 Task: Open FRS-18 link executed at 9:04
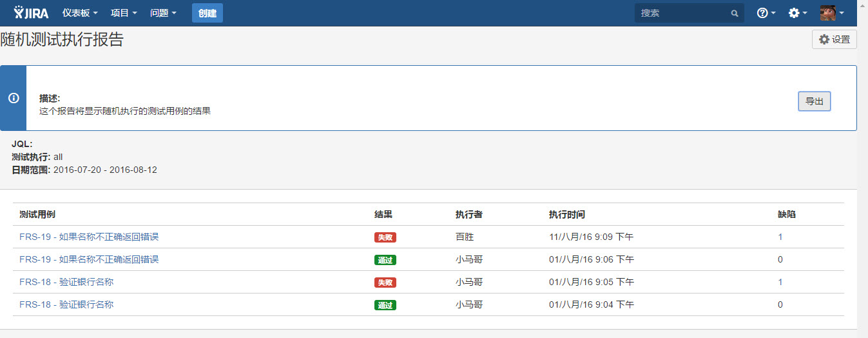(x=66, y=304)
